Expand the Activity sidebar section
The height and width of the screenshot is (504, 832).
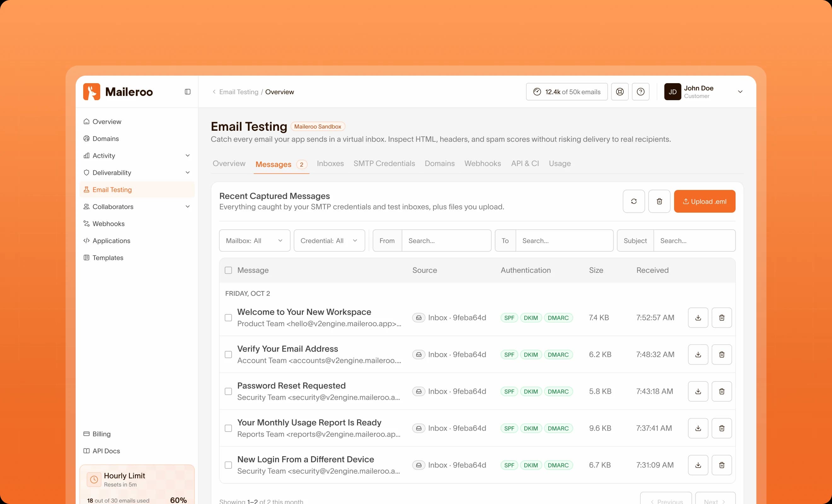click(137, 156)
